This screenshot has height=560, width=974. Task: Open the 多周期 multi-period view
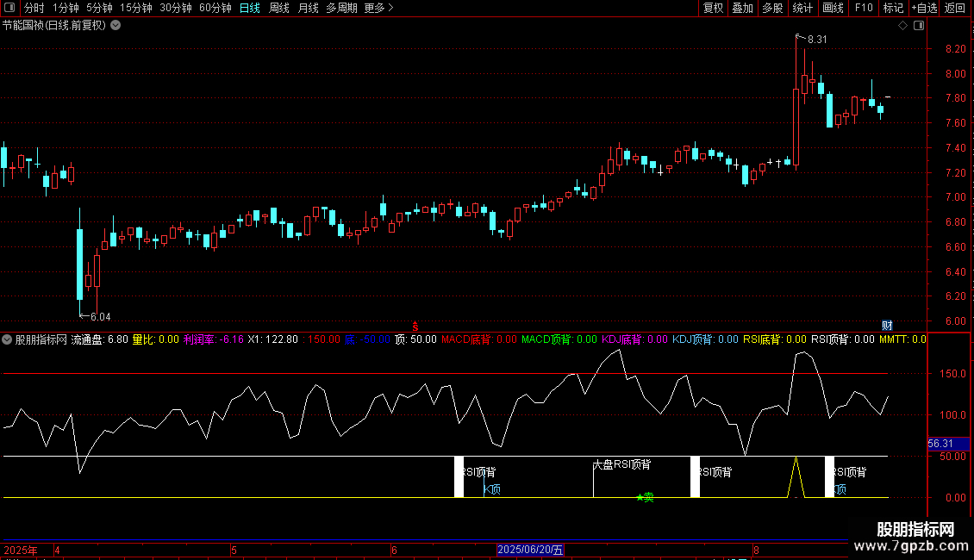click(341, 8)
